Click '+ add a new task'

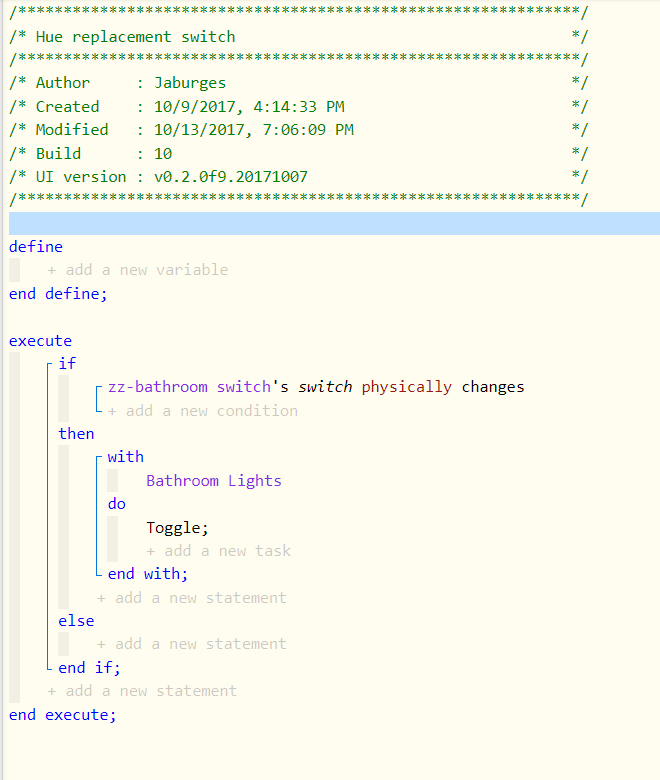click(x=219, y=551)
